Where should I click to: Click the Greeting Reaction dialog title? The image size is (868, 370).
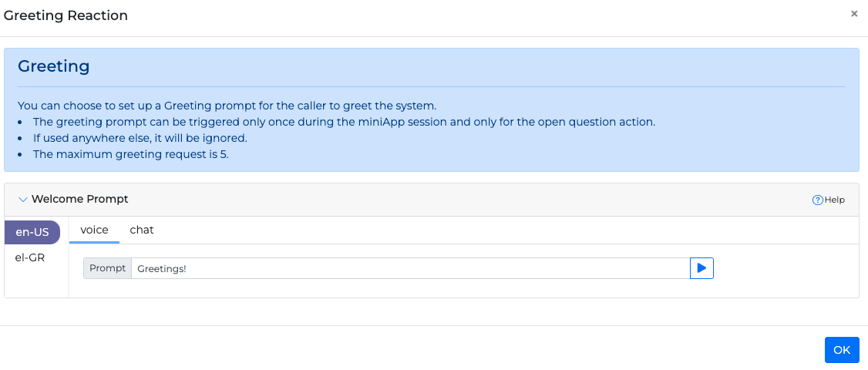click(x=66, y=15)
